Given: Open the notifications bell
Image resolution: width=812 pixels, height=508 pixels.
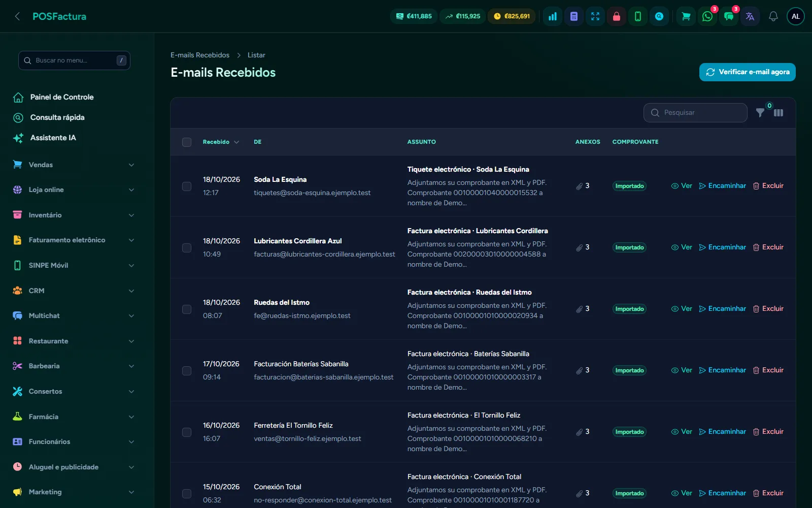Looking at the screenshot, I should coord(773,16).
